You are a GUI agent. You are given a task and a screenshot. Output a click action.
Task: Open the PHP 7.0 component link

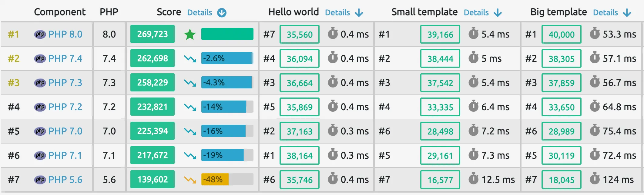65,131
